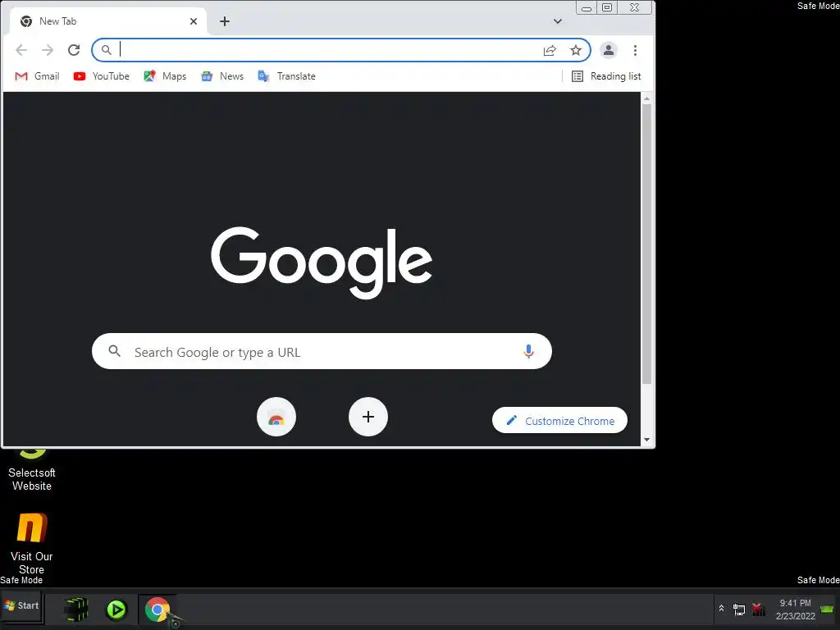Select the New Tab tab
Image resolution: width=840 pixels, height=630 pixels.
coord(107,21)
